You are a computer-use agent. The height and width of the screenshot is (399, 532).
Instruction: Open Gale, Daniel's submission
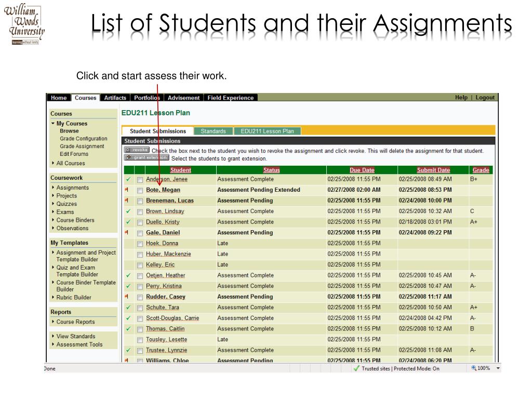[x=163, y=233]
